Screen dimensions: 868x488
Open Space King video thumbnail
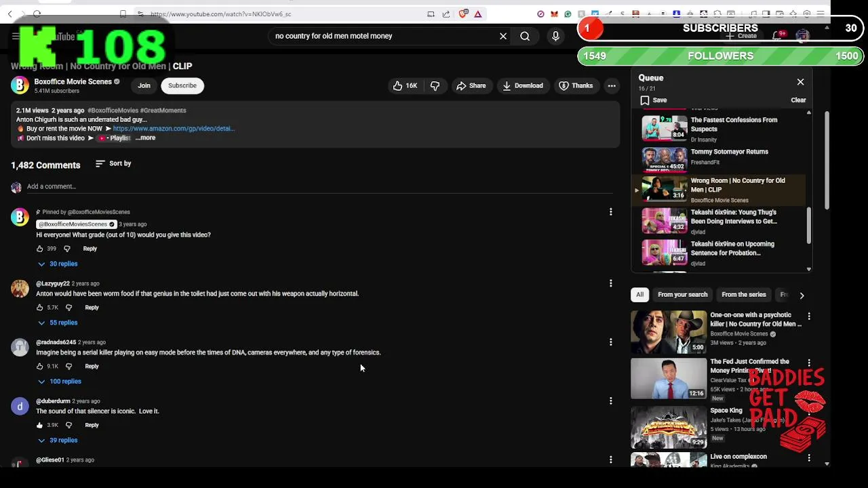(669, 426)
